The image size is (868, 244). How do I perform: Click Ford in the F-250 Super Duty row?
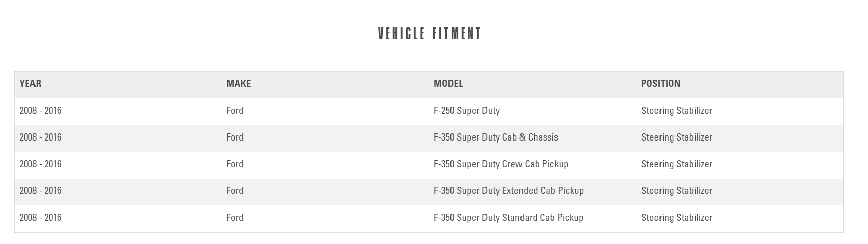pyautogui.click(x=235, y=111)
